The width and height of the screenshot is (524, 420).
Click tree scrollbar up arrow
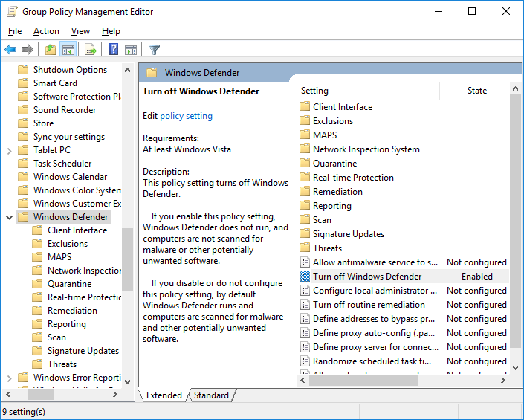(127, 70)
